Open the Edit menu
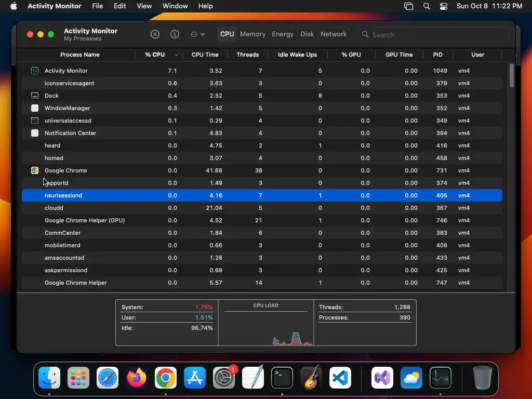This screenshot has width=532, height=399. pyautogui.click(x=120, y=6)
